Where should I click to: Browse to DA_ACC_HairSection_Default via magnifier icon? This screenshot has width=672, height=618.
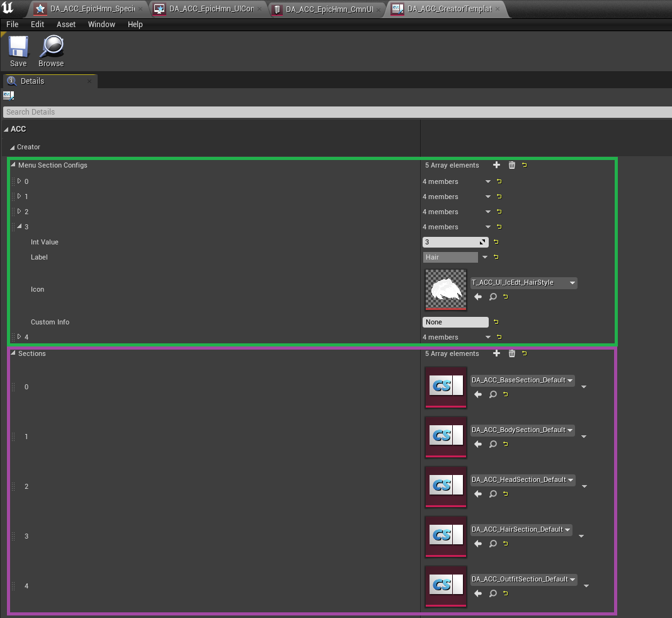point(493,543)
